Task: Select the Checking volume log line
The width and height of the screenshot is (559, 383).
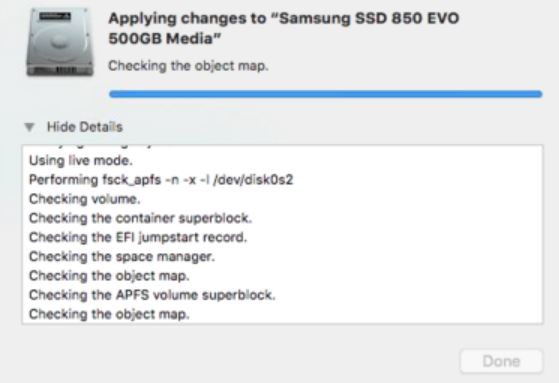Action: 84,199
